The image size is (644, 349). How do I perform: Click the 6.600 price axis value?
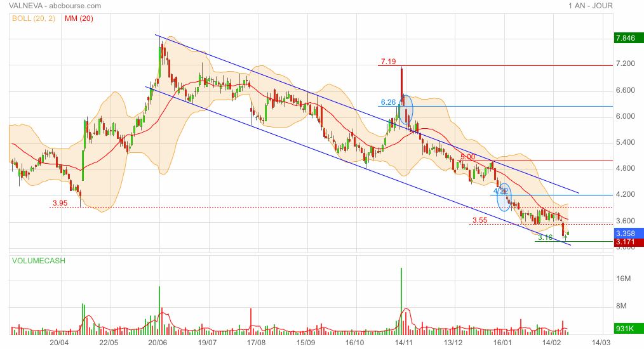[x=625, y=90]
